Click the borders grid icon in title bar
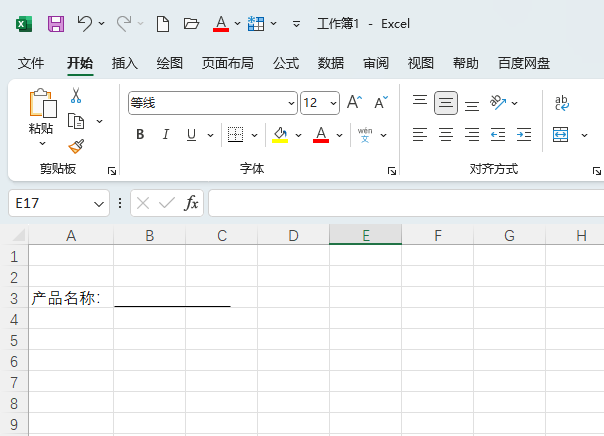 tap(256, 24)
